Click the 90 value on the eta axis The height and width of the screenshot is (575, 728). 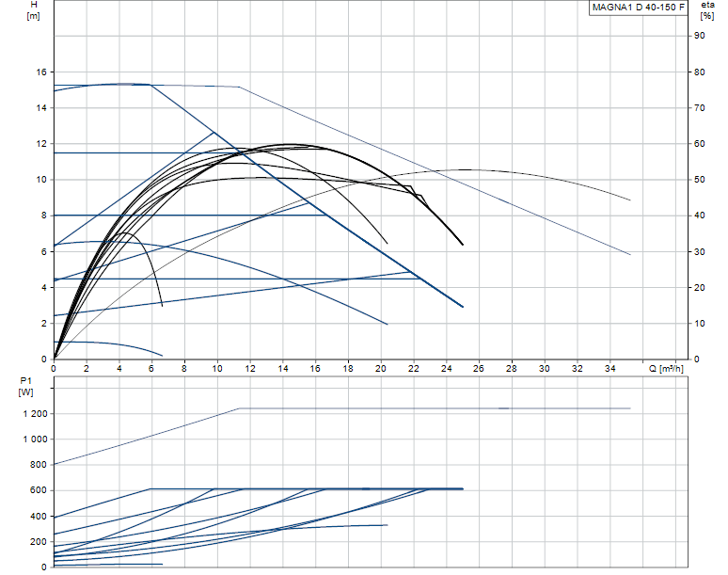coord(699,36)
